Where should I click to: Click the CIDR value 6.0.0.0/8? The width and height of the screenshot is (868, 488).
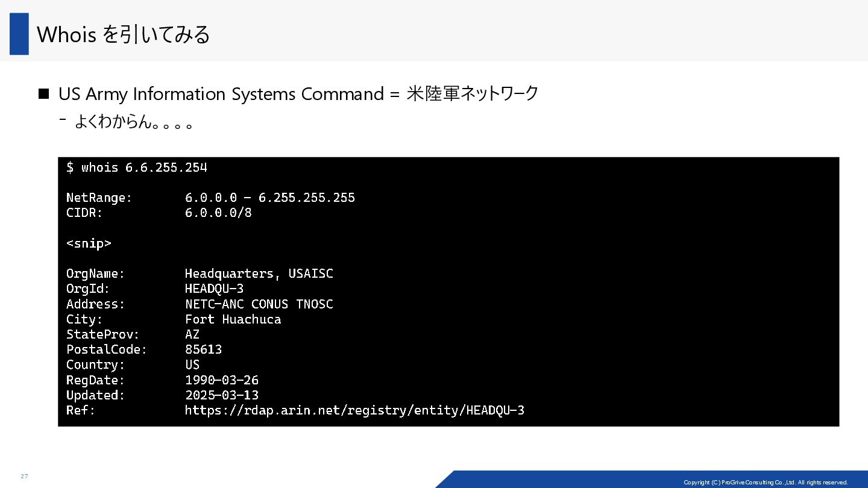tap(218, 213)
